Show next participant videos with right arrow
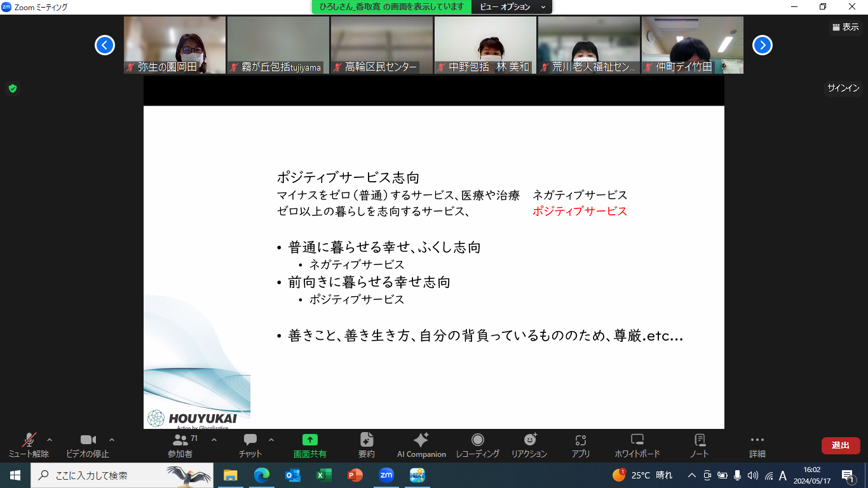The image size is (868, 488). pos(762,45)
